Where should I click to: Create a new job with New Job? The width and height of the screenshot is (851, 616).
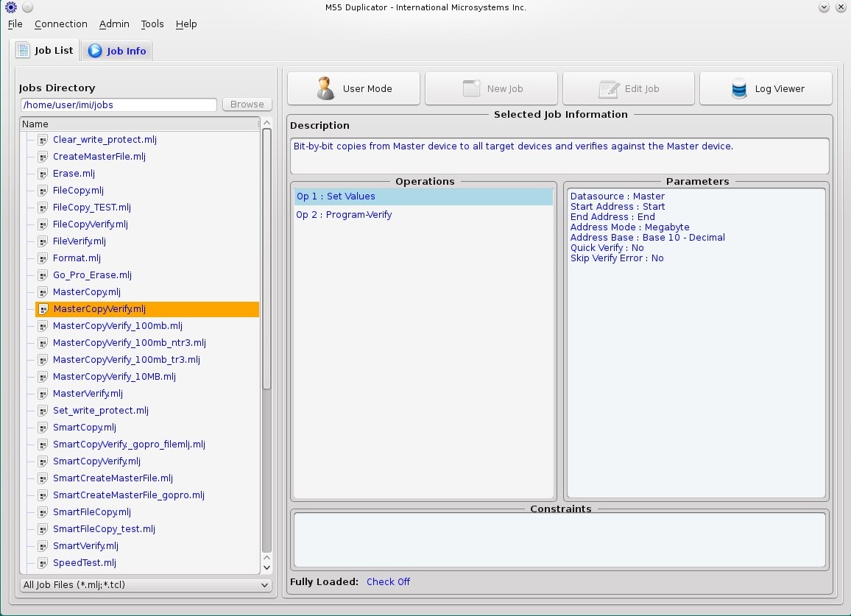tap(491, 88)
